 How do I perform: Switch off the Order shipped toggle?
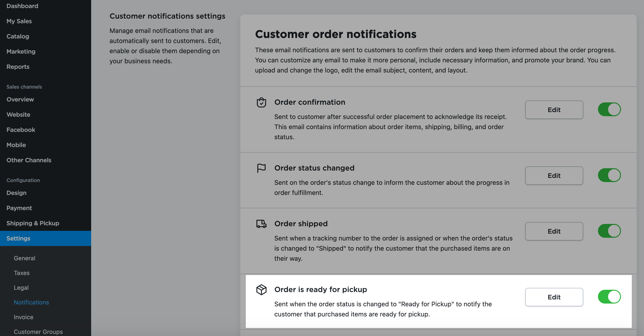(x=609, y=231)
